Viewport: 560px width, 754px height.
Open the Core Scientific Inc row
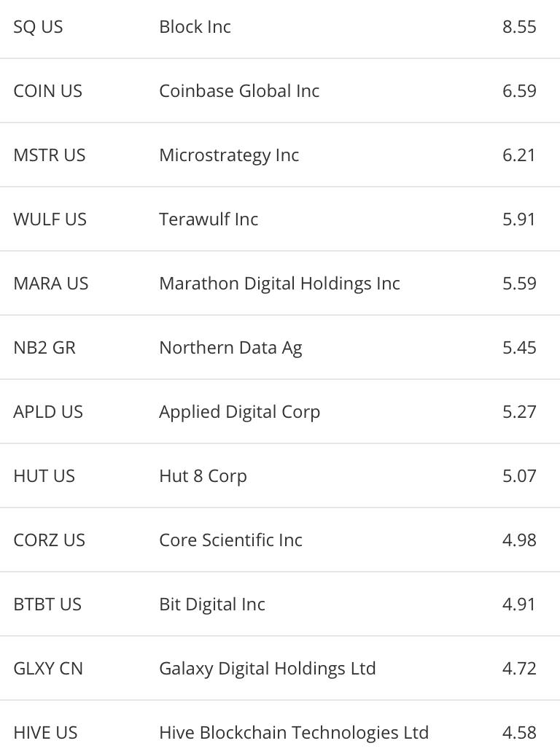280,540
